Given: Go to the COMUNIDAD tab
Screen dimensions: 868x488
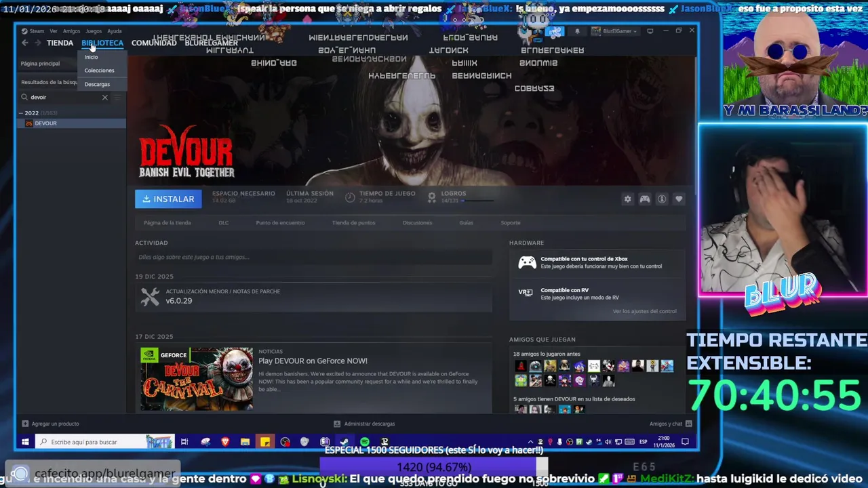Looking at the screenshot, I should 154,43.
